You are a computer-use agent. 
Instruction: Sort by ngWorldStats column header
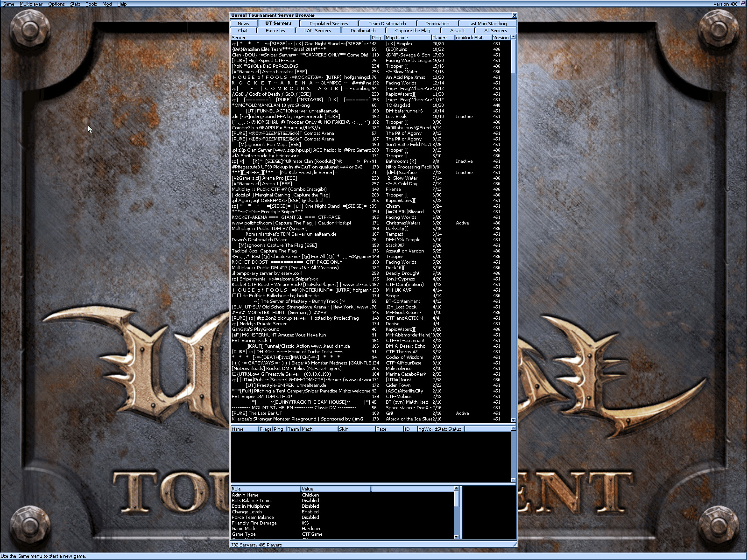click(x=473, y=37)
